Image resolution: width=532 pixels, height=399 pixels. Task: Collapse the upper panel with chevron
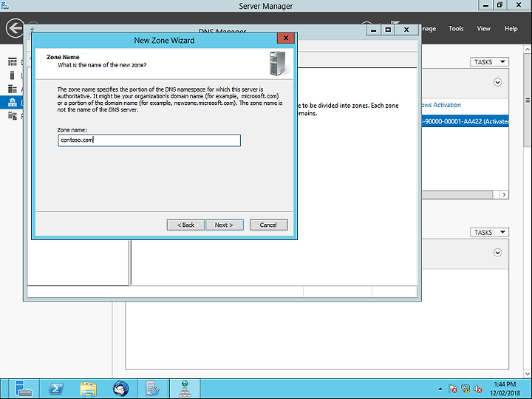[x=497, y=82]
